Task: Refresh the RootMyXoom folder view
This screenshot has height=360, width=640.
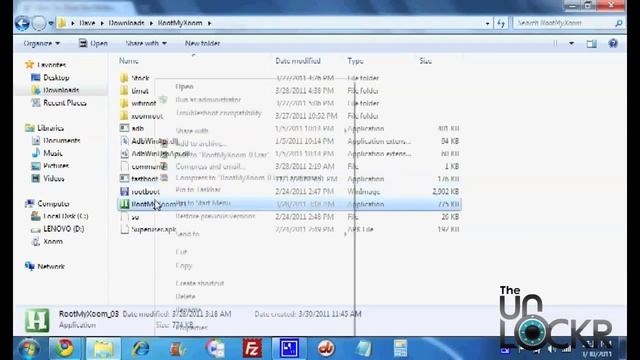Action: [501, 23]
